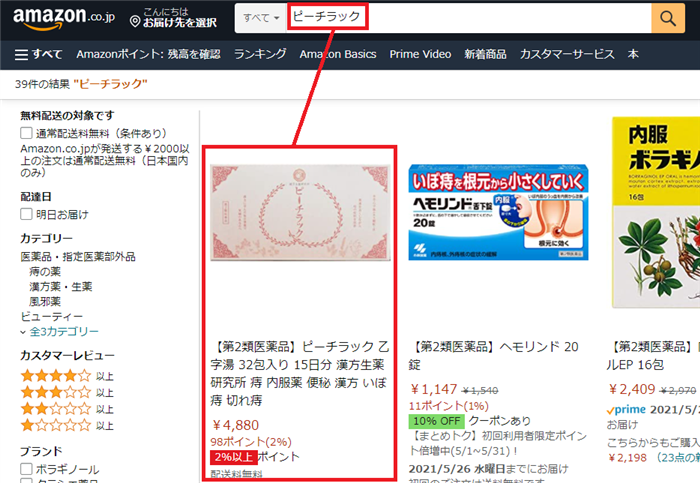700x483 pixels.
Task: Click the 10% OFF coupon badge
Action: [x=437, y=421]
